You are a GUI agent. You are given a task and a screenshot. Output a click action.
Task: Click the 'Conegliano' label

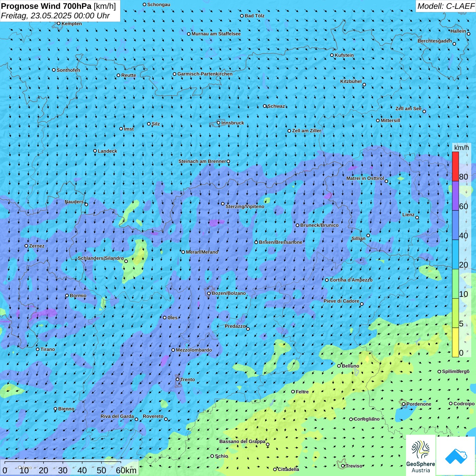[x=367, y=419]
